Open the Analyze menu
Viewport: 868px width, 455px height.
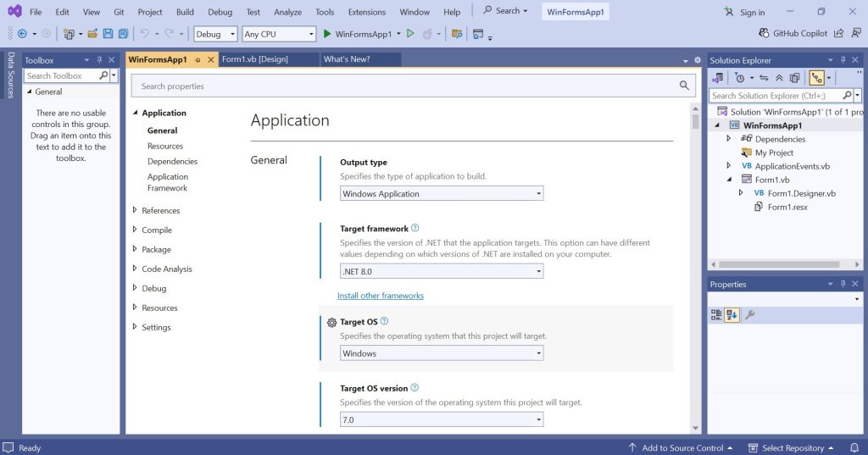[x=288, y=12]
